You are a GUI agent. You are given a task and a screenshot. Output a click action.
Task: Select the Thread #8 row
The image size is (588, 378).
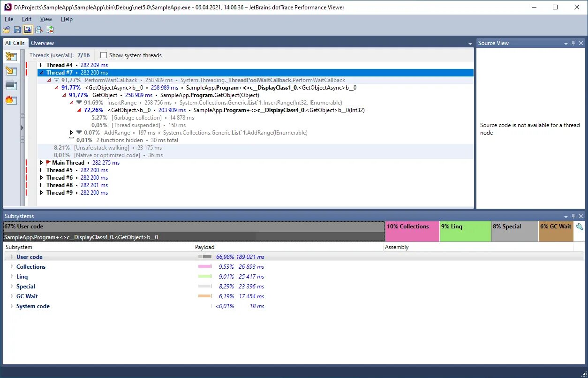click(x=255, y=185)
